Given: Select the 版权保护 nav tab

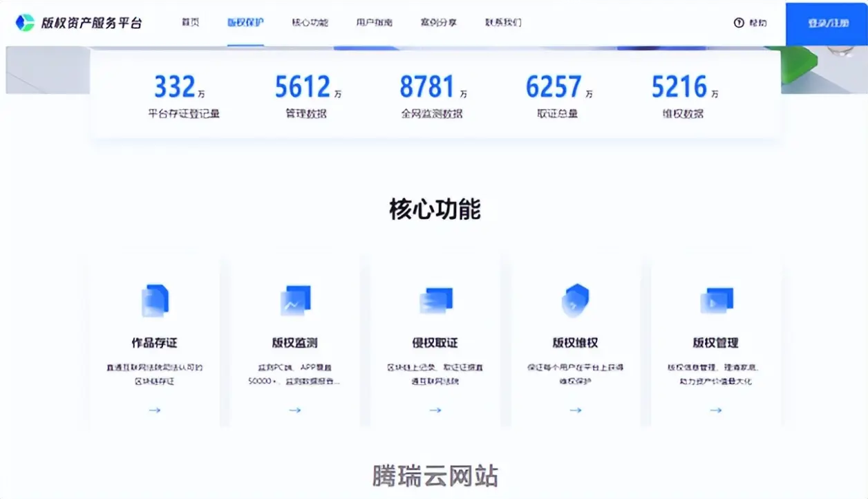Looking at the screenshot, I should point(245,22).
